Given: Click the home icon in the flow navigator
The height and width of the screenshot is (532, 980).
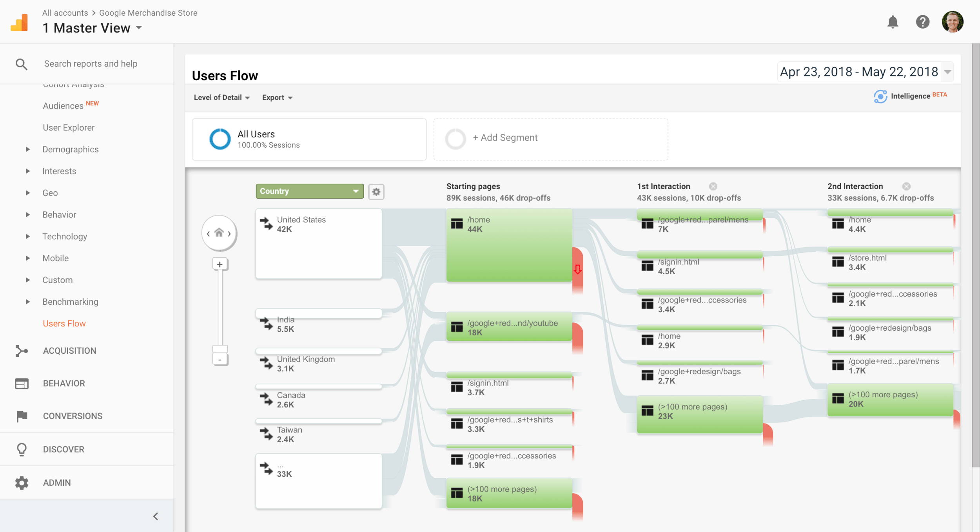Looking at the screenshot, I should [x=219, y=233].
